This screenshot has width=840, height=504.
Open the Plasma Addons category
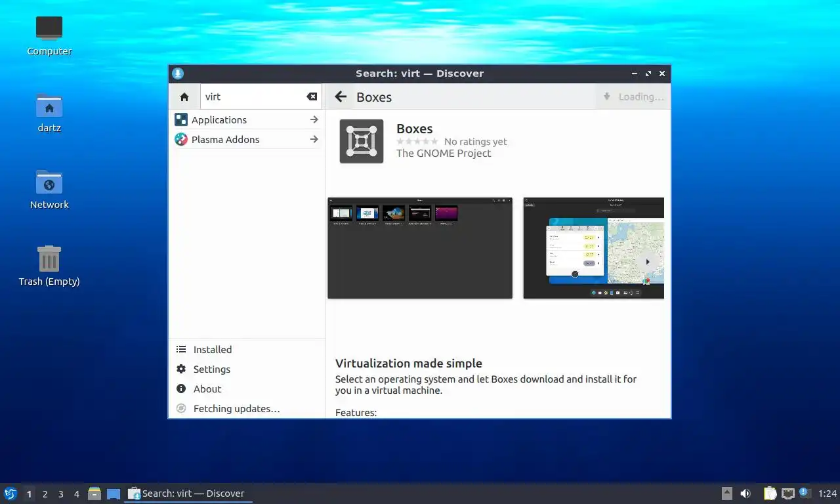247,139
